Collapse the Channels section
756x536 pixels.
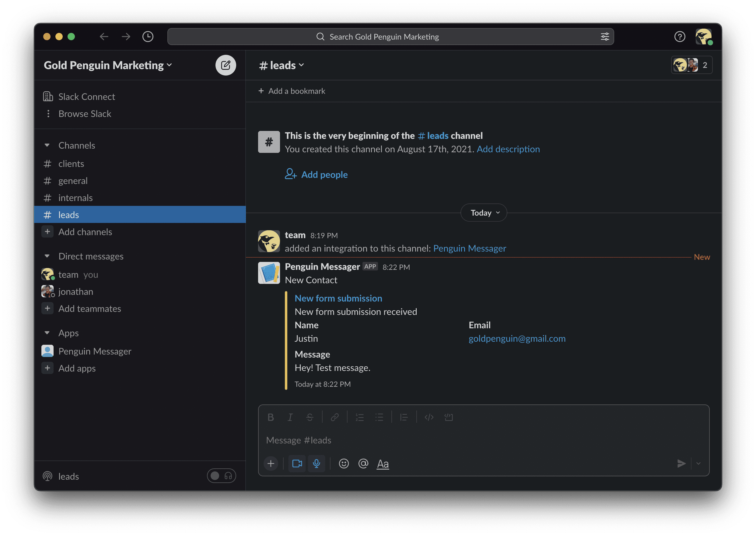coord(47,145)
